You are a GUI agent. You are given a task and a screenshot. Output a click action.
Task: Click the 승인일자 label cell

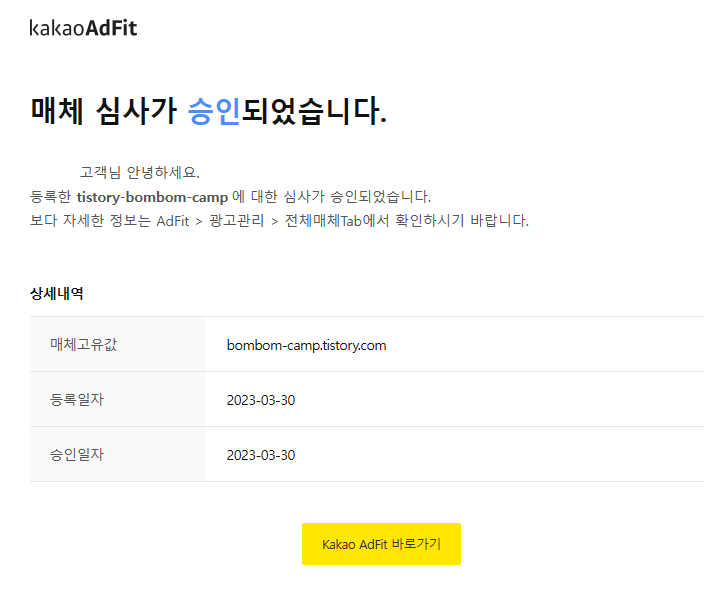[117, 454]
